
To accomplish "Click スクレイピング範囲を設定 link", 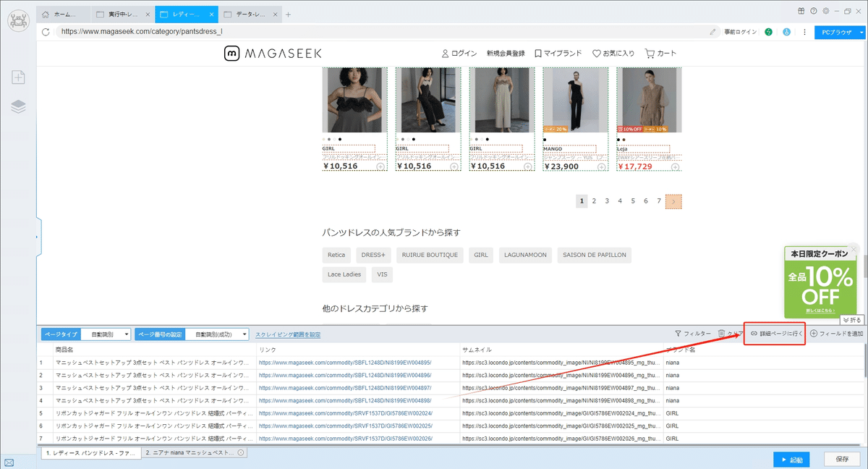I will pos(288,334).
